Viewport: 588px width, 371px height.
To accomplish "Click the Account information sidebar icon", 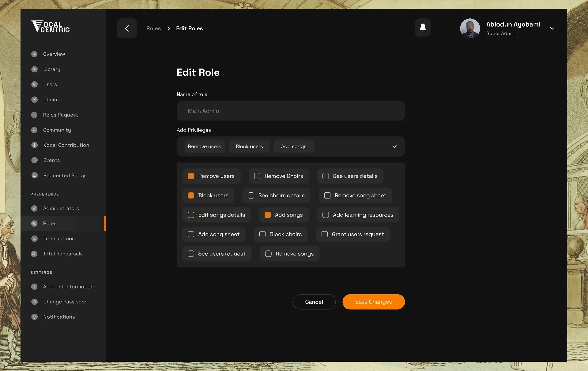I will pyautogui.click(x=34, y=287).
